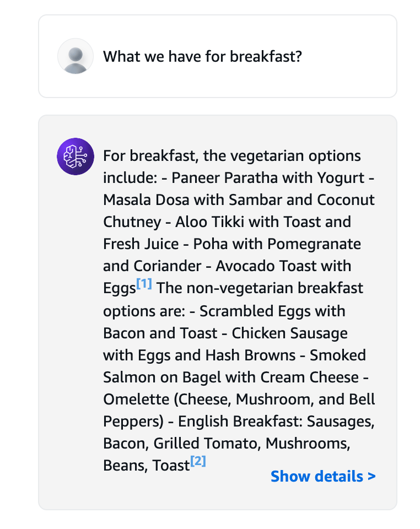The height and width of the screenshot is (529, 420).
Task: Click the "Avocado Toast with" text
Action: [x=283, y=266]
